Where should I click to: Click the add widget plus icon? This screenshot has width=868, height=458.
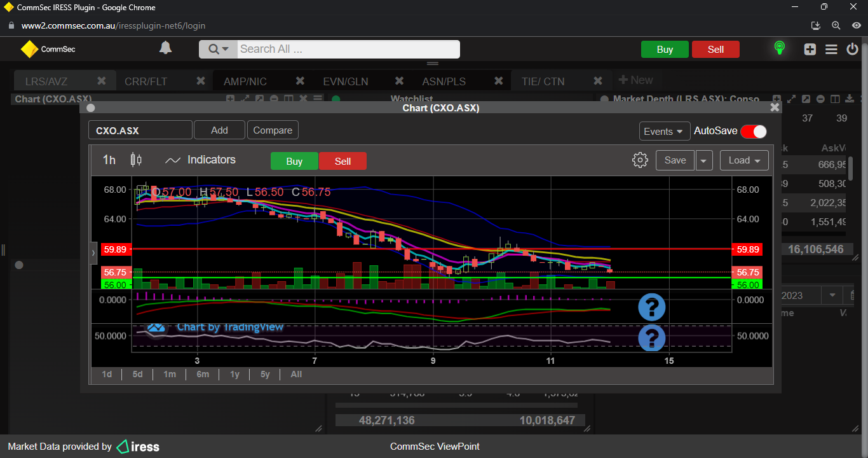tap(810, 49)
